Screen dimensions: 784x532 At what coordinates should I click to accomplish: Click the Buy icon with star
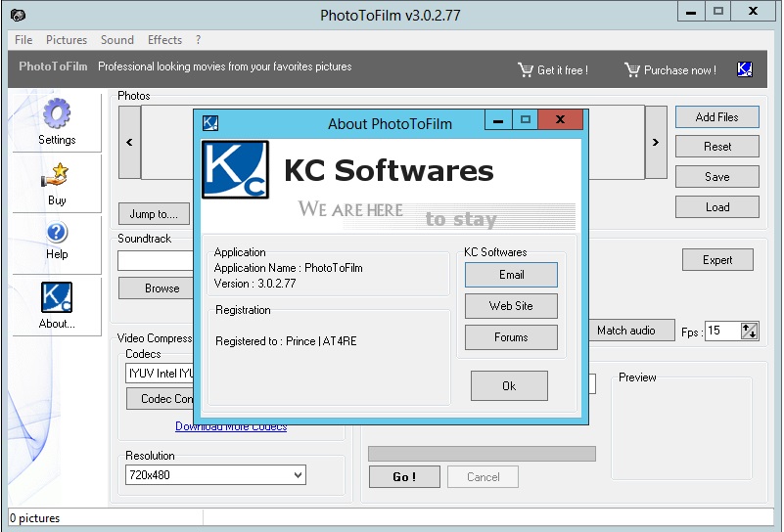(x=55, y=175)
